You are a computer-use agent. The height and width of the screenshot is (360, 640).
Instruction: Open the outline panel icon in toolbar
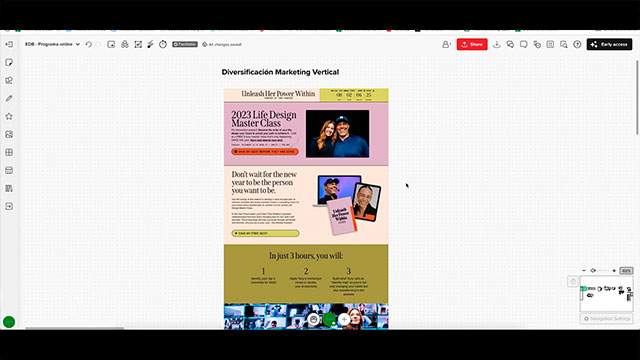pyautogui.click(x=111, y=44)
